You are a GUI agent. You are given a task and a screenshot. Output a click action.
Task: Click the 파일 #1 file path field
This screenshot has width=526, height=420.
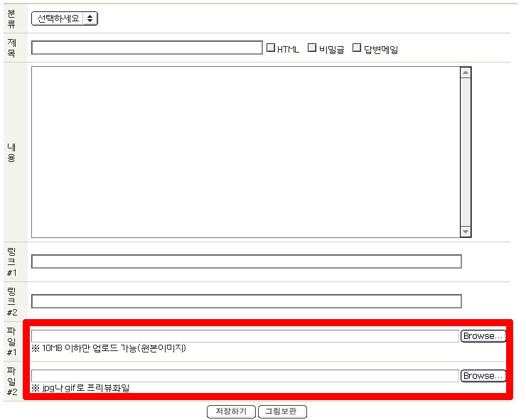tap(245, 336)
